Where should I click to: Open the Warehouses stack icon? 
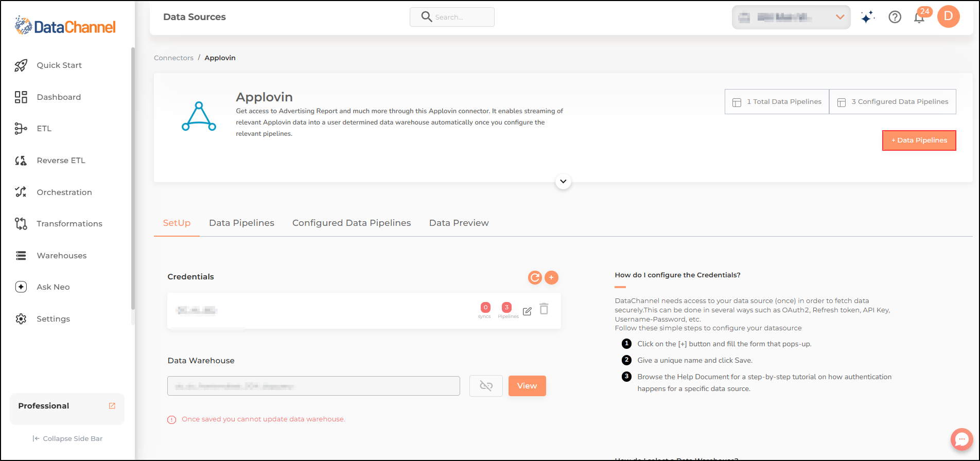(x=21, y=256)
